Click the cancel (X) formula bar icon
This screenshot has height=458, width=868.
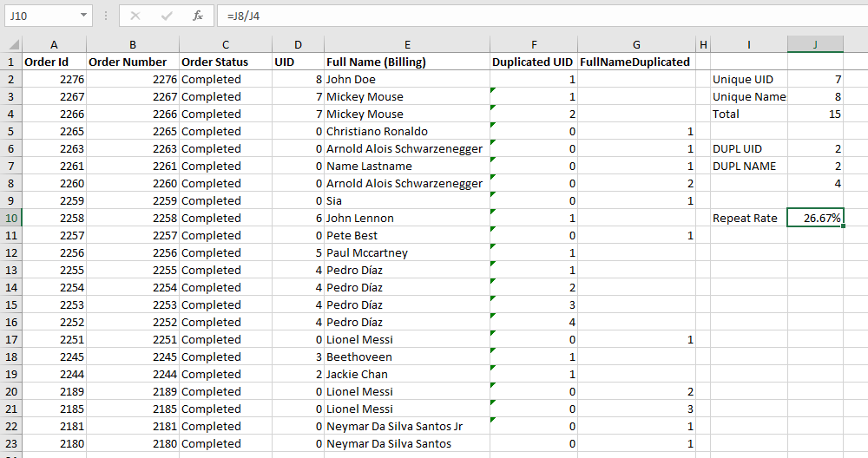pyautogui.click(x=135, y=16)
